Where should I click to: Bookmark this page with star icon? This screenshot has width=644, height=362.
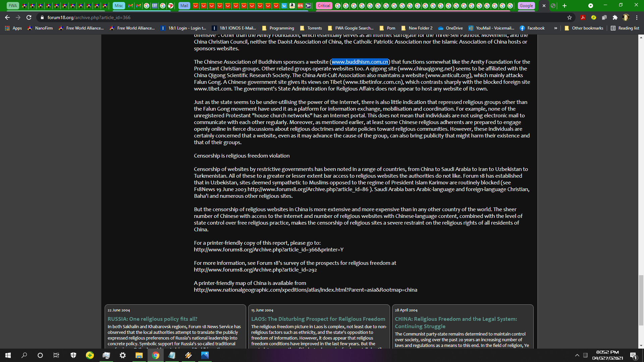[569, 17]
